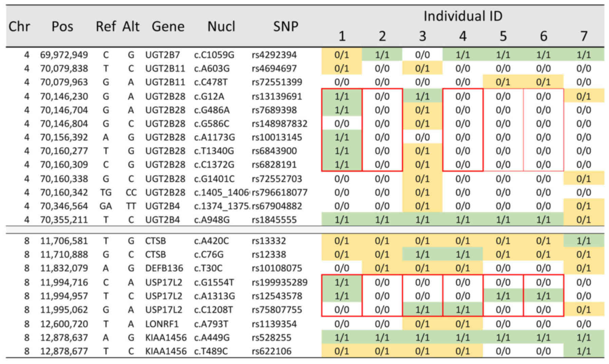Viewport: 609px width, 364px height.
Task: Click the LONRF1 gene name
Action: (x=161, y=324)
